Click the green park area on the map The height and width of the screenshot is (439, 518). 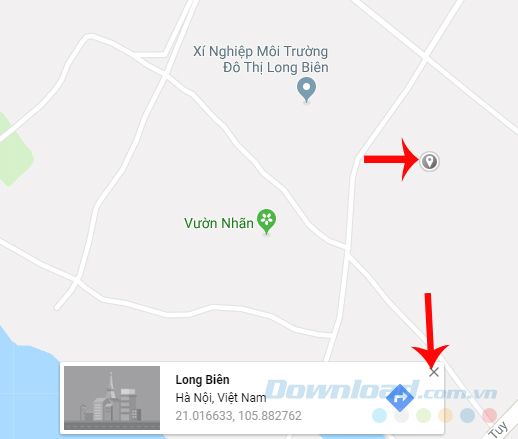(x=13, y=150)
